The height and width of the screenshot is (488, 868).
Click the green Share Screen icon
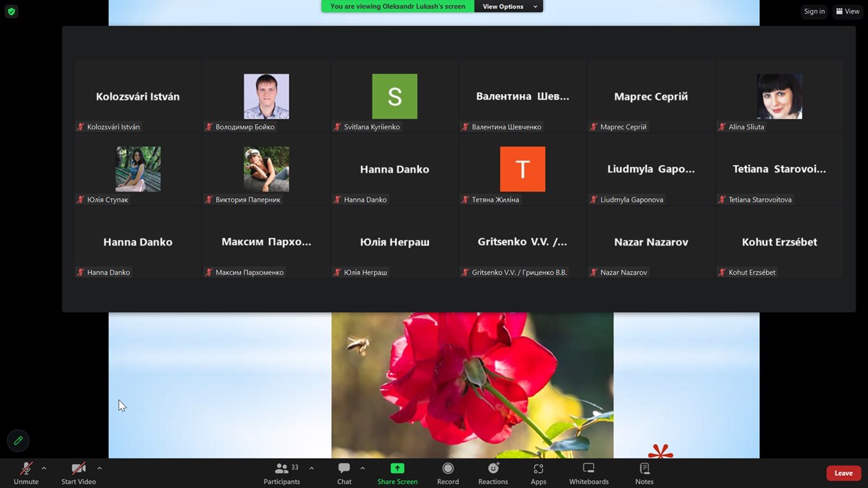pos(397,468)
